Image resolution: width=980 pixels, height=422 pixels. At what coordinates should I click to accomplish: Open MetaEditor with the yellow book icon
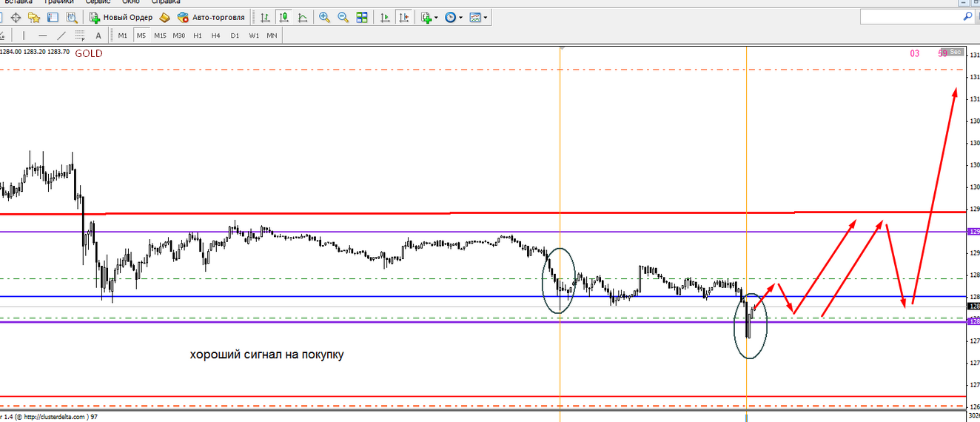(164, 17)
